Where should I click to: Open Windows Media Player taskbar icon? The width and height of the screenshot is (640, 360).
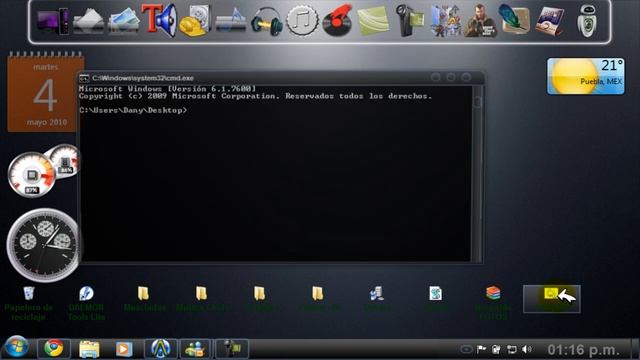click(x=124, y=349)
